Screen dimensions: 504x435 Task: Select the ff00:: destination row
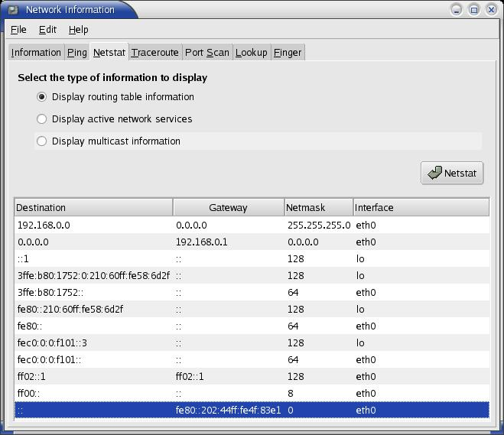click(x=252, y=393)
